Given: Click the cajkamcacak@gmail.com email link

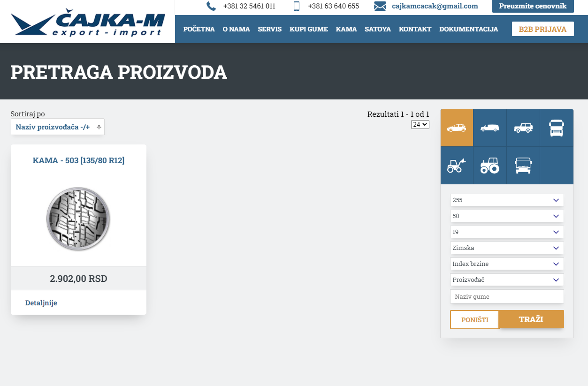Looking at the screenshot, I should click(435, 6).
